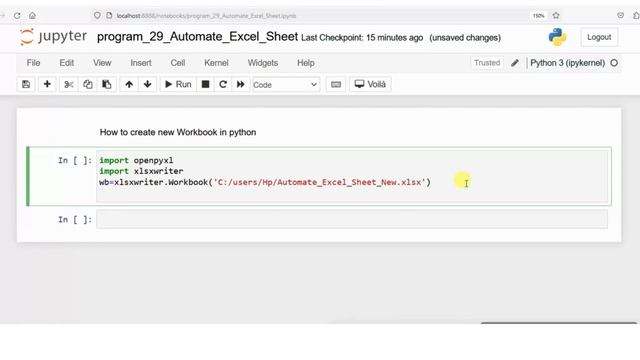This screenshot has height=360, width=640.
Task: Click into the import openpyxl code cell
Action: [352, 176]
